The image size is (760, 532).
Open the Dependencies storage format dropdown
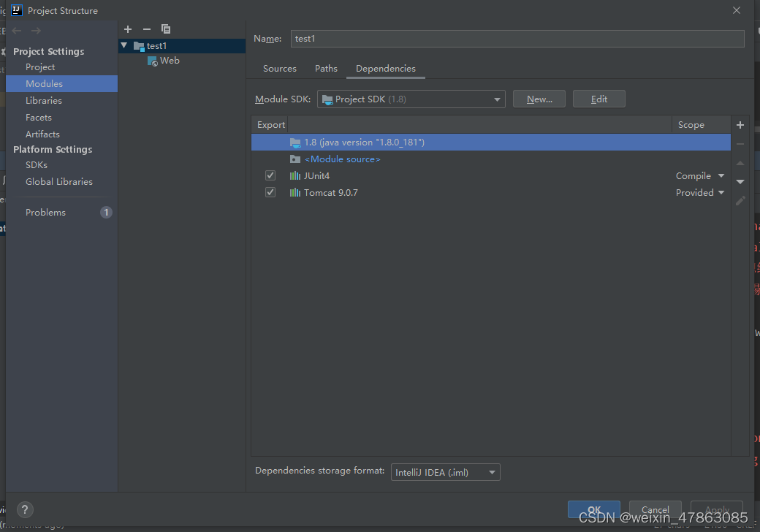(446, 472)
